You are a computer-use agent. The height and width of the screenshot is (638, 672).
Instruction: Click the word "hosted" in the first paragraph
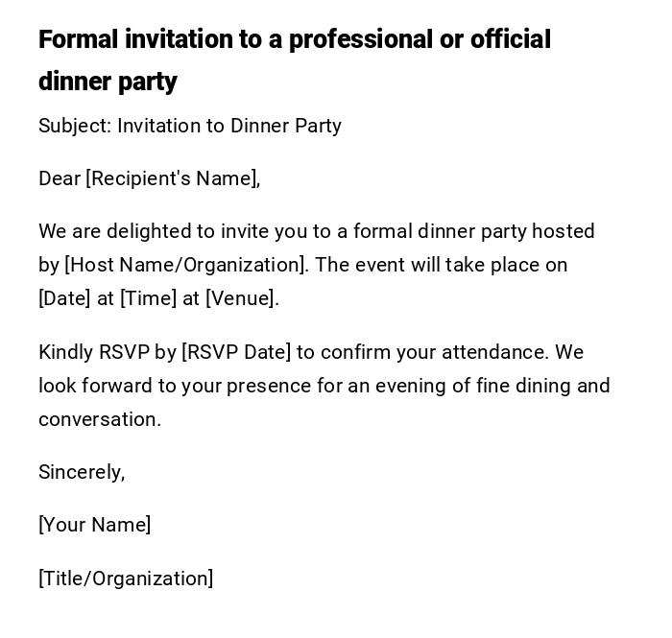point(564,231)
